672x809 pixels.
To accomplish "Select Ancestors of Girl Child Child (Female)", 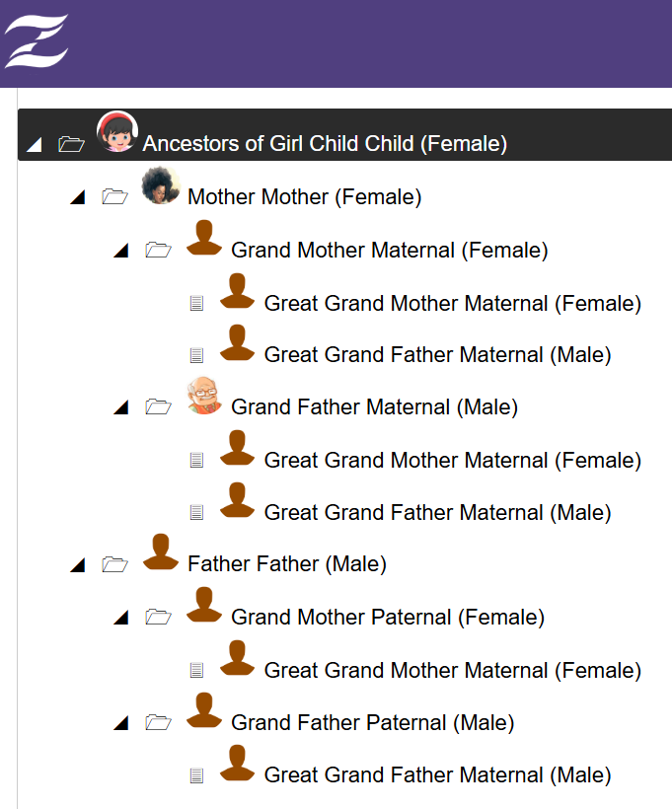I will tap(325, 144).
